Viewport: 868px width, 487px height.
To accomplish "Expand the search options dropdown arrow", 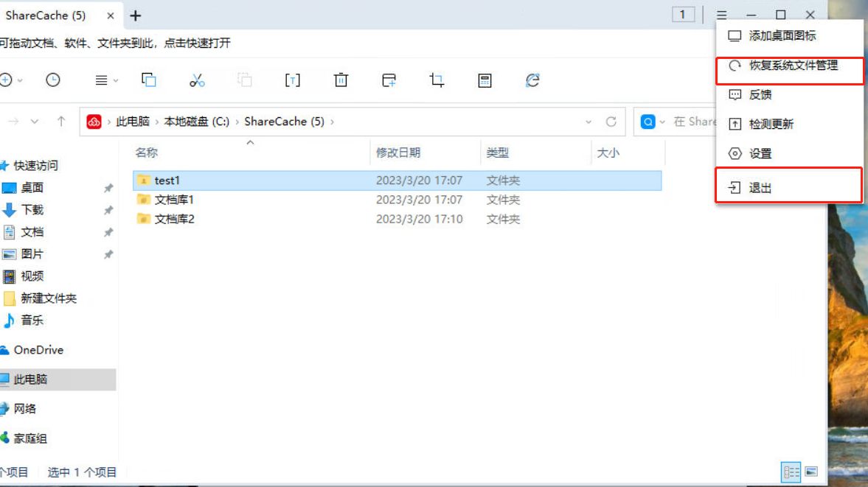I will (662, 122).
